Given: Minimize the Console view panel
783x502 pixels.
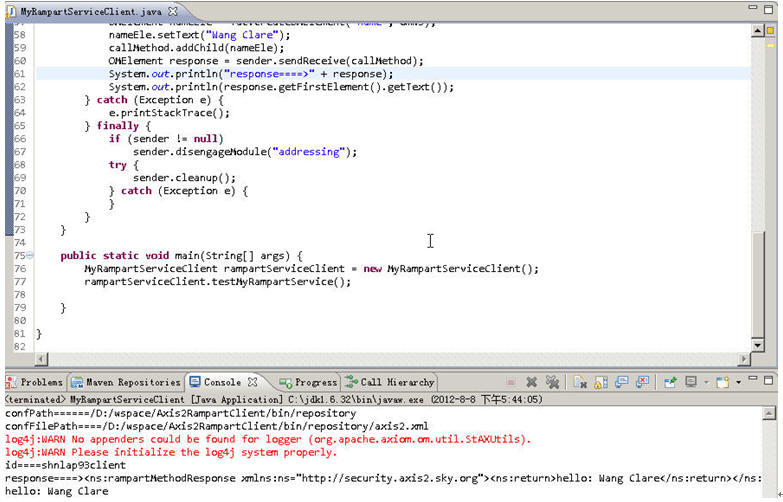Looking at the screenshot, I should (x=753, y=379).
